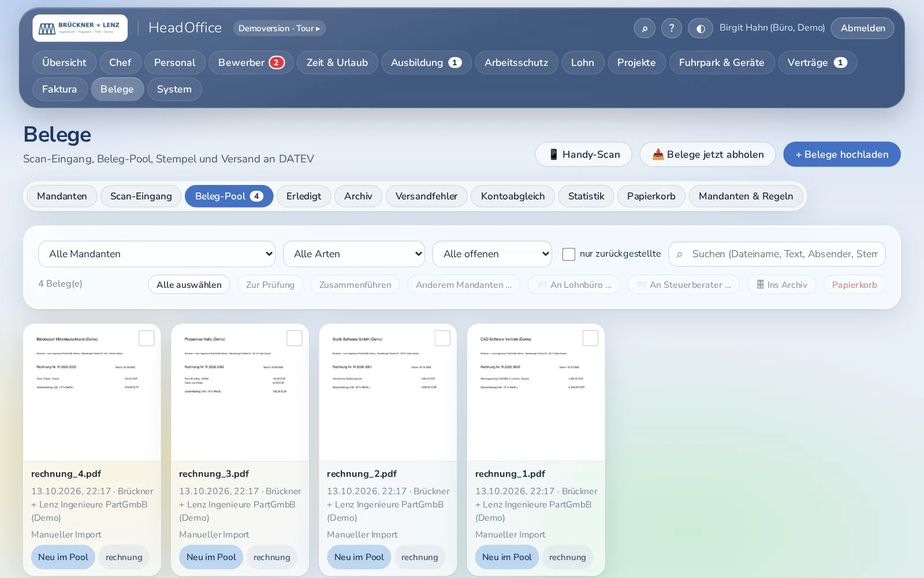Screen dimensions: 924x578
Task: Open the Verträge menu item
Action: (x=817, y=62)
